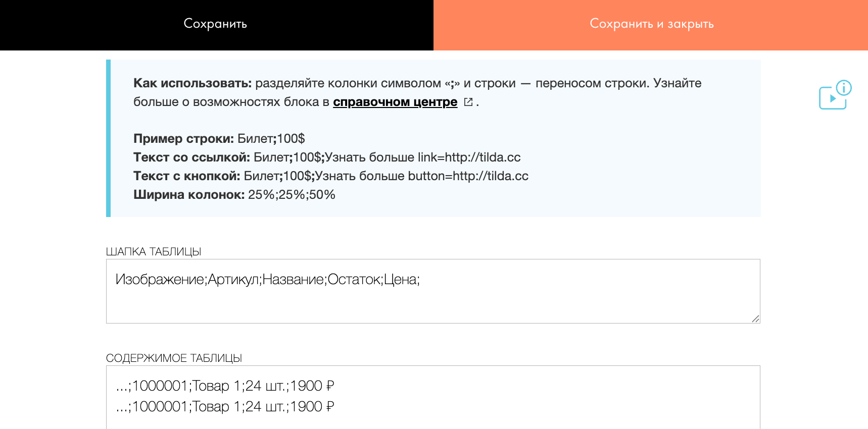Screen dimensions: 868x429
Task: Open the справочном центре link
Action: [x=395, y=102]
